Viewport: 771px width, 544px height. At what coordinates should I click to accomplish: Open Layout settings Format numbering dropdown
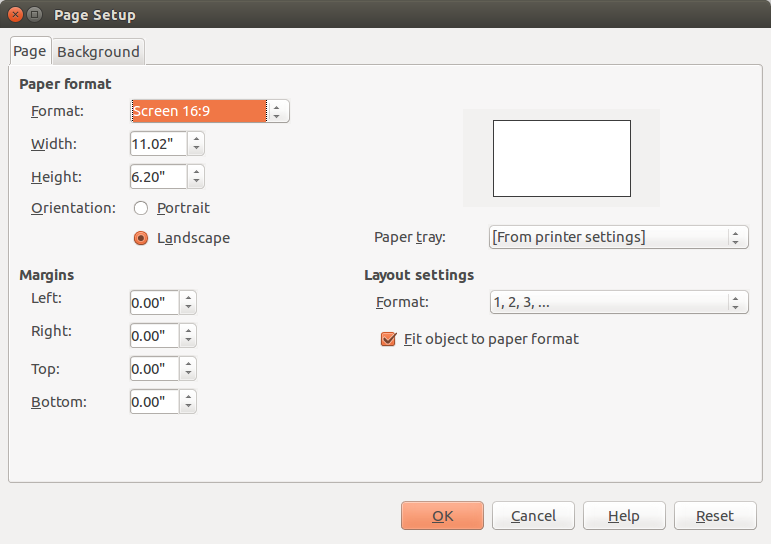618,302
